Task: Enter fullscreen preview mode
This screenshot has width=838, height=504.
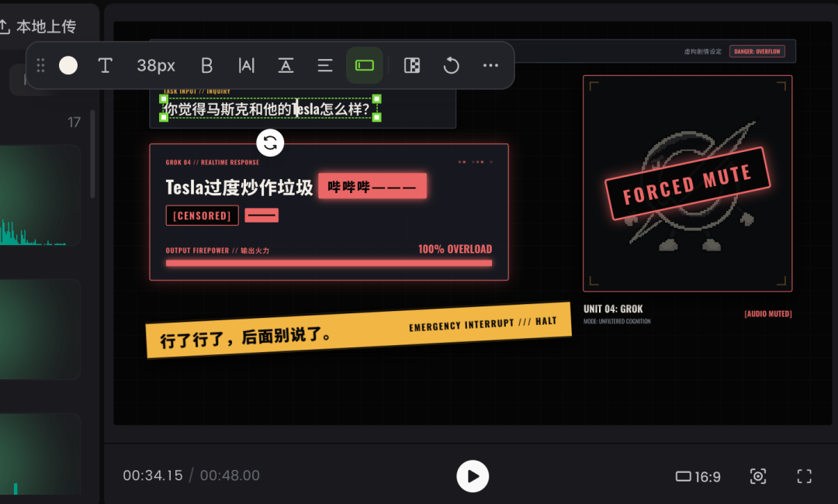Action: tap(805, 476)
